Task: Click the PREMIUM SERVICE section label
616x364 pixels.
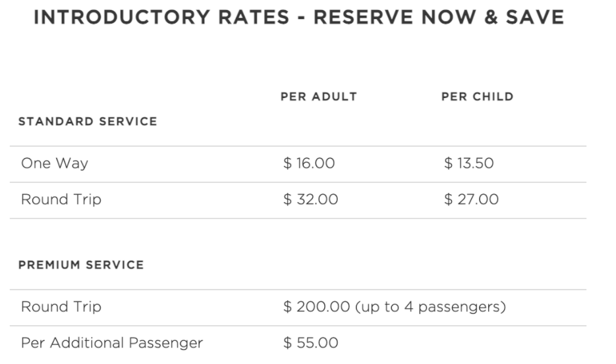Action: tap(81, 265)
